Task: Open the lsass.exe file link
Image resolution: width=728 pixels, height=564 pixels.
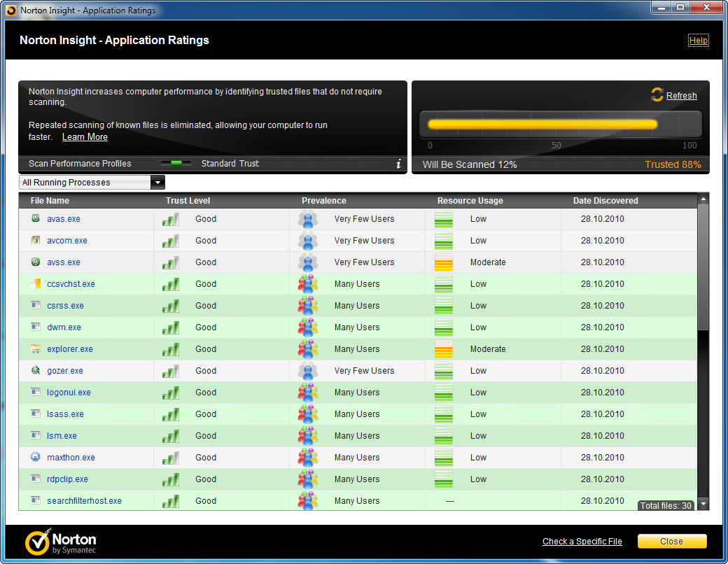Action: click(66, 414)
